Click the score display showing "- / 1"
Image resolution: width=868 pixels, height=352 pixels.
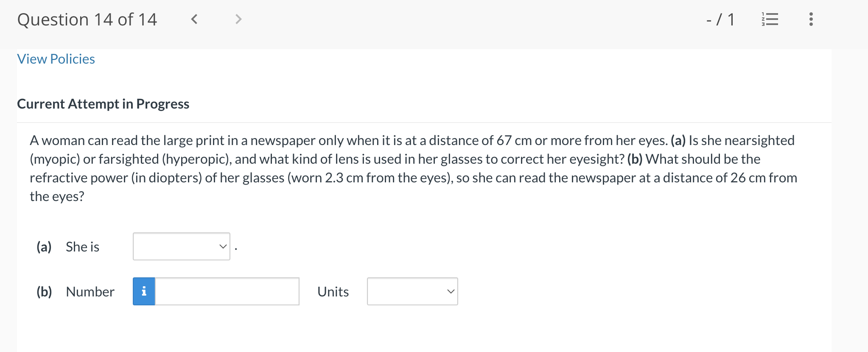click(x=720, y=19)
